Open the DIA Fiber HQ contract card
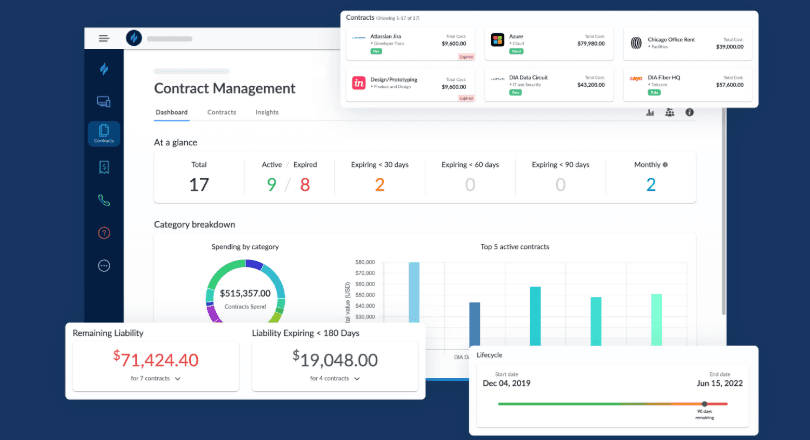Image resolution: width=810 pixels, height=440 pixels. [688, 85]
